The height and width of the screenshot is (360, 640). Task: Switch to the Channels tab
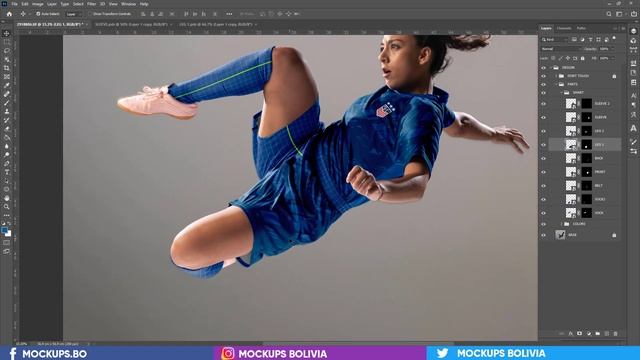click(x=564, y=28)
